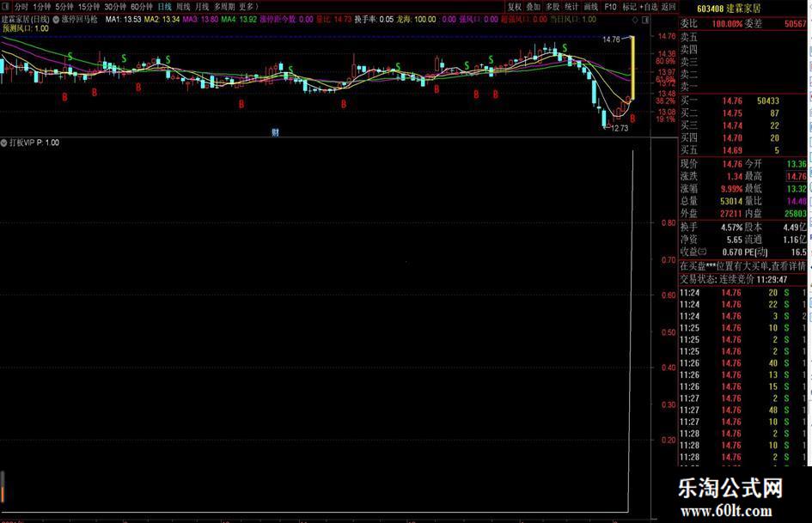Select the 60分钟 period tab

click(x=142, y=7)
